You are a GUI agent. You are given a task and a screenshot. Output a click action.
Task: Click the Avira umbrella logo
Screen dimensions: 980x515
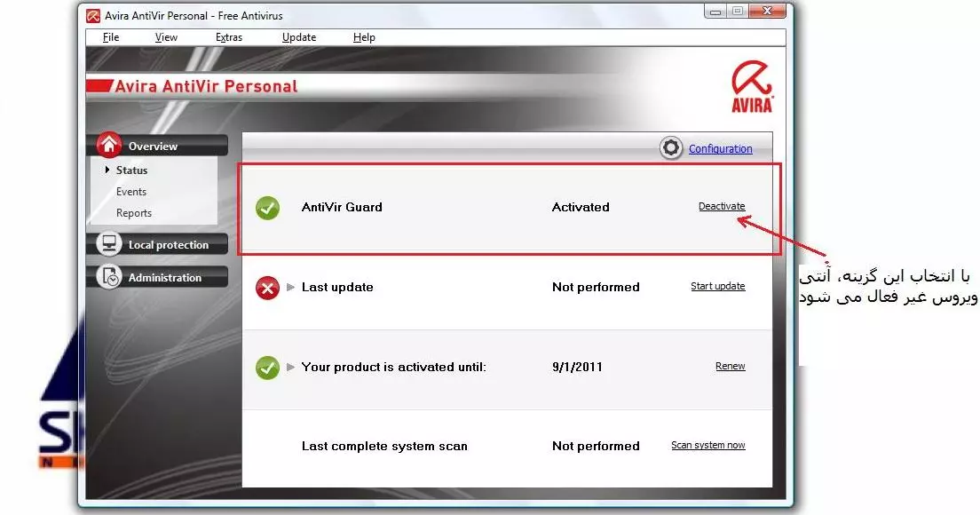(751, 87)
